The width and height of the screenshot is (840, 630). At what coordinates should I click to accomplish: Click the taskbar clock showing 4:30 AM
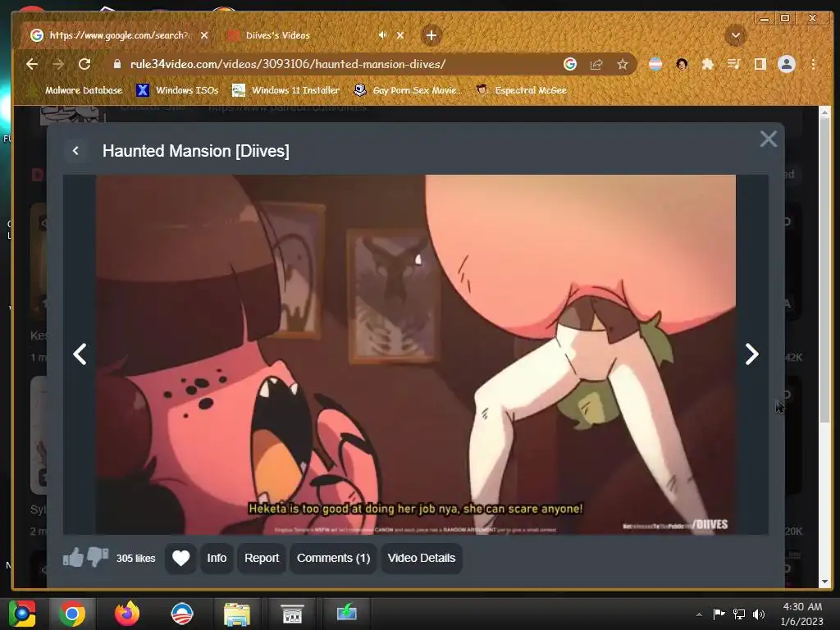coord(802,614)
